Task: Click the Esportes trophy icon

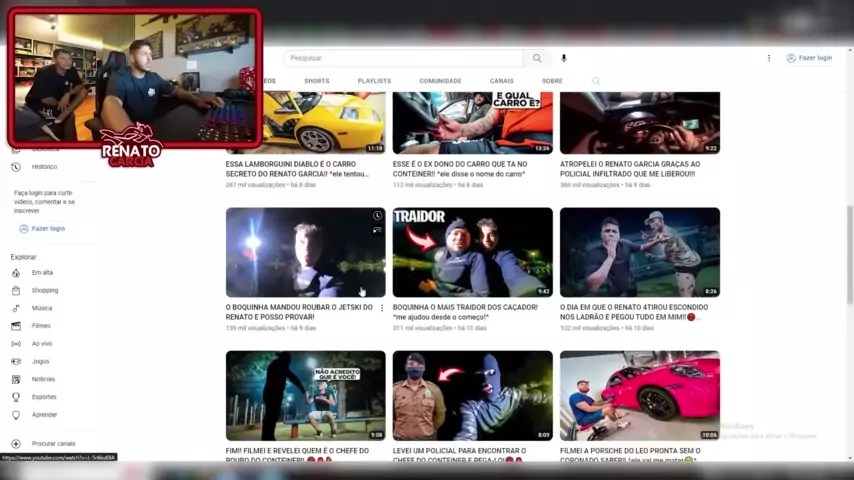Action: tap(16, 397)
